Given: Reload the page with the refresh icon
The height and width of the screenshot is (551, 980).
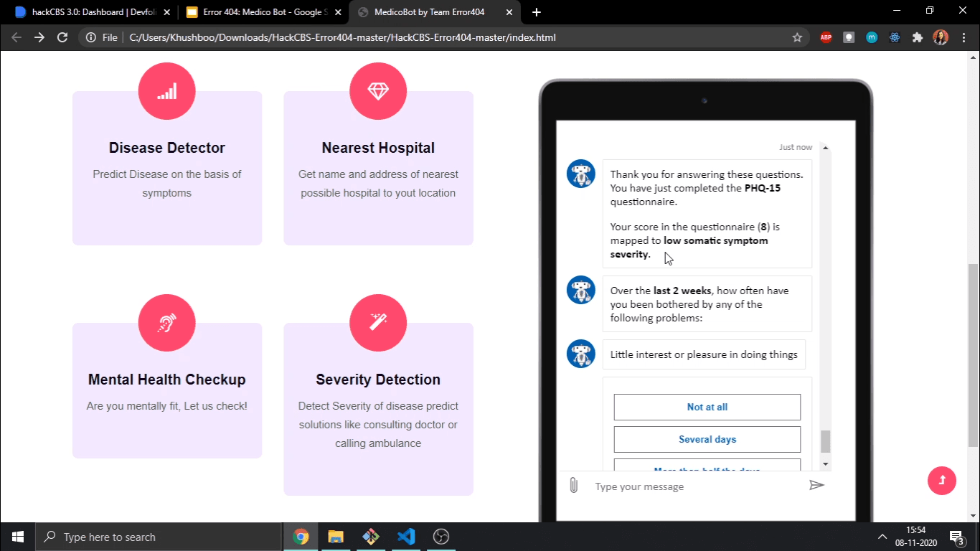Looking at the screenshot, I should click(62, 37).
